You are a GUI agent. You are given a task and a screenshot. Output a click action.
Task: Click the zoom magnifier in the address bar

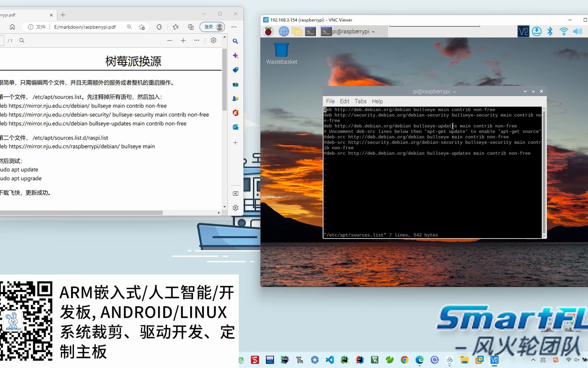pyautogui.click(x=129, y=27)
